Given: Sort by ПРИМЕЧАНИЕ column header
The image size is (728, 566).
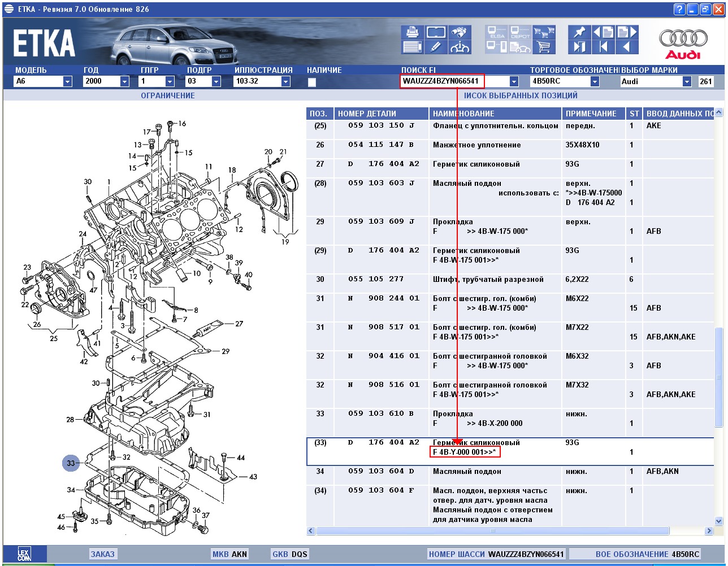Looking at the screenshot, I should coord(594,114).
